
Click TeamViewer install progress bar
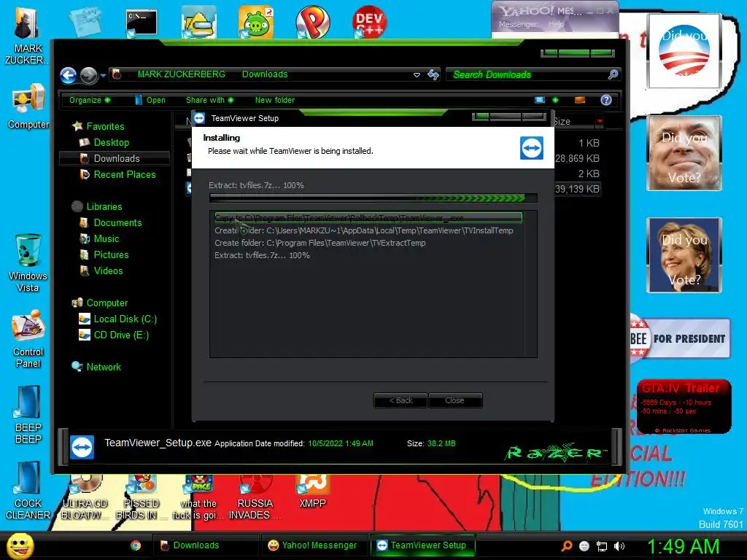(373, 198)
